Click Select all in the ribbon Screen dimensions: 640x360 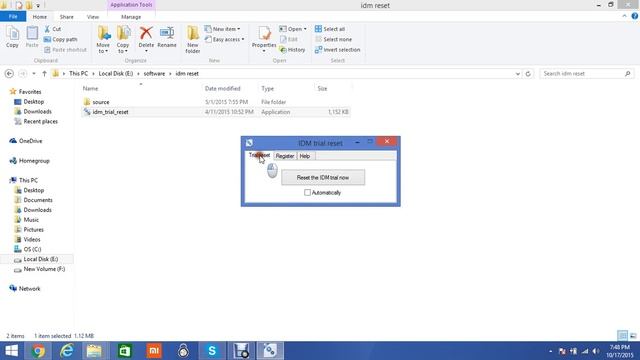coord(330,29)
